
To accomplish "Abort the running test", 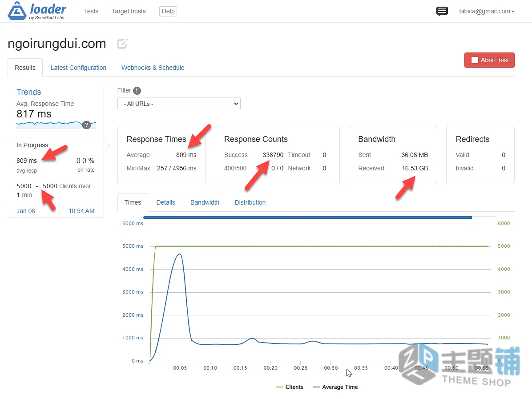I will tap(489, 60).
